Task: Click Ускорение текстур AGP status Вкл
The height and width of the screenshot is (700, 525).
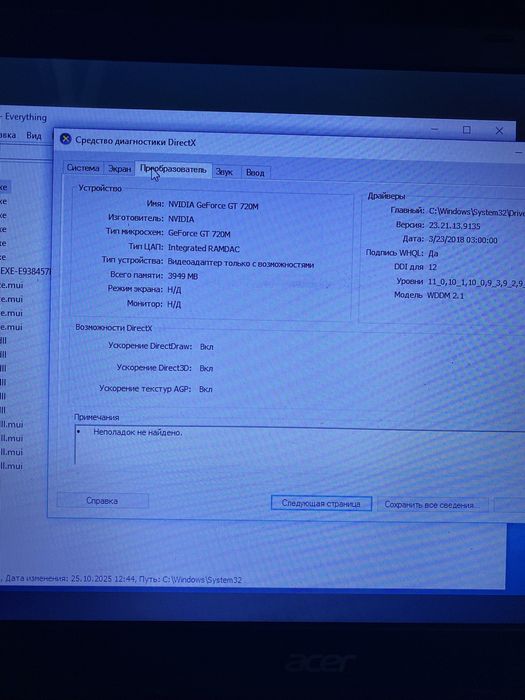Action: [x=206, y=389]
